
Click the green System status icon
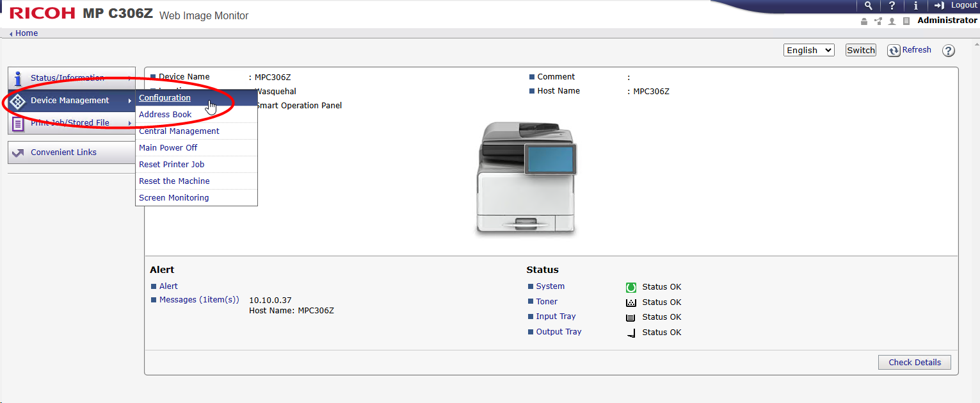click(x=631, y=288)
